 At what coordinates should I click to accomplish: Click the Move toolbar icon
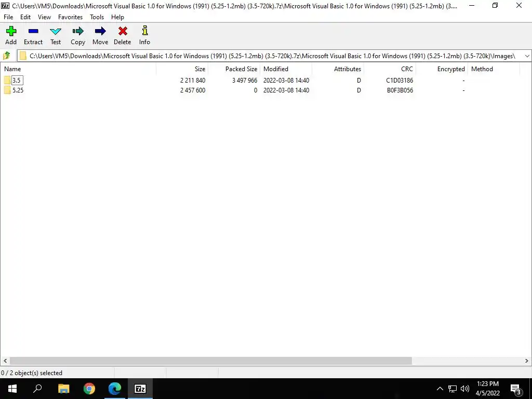(x=100, y=32)
